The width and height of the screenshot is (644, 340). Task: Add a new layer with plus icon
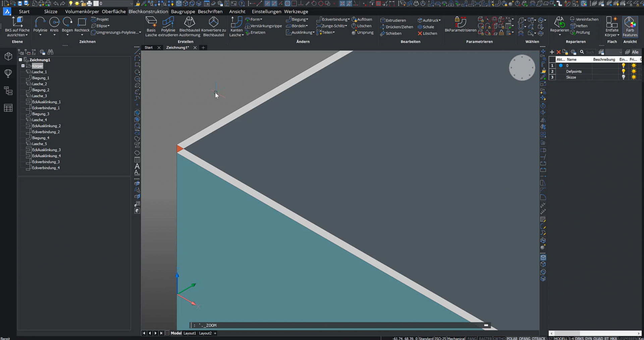click(x=552, y=52)
